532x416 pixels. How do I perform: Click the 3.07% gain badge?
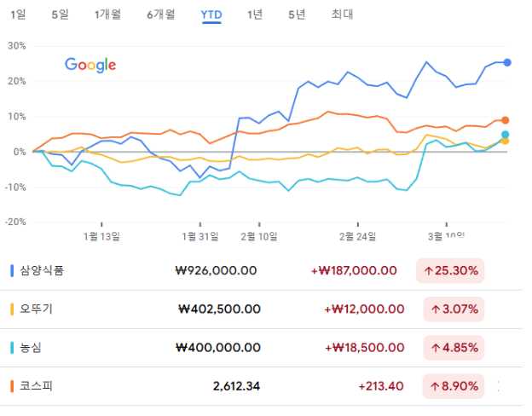(x=454, y=309)
